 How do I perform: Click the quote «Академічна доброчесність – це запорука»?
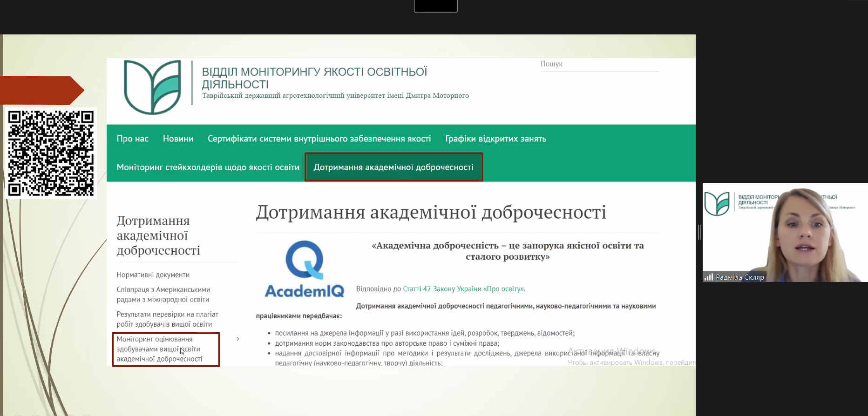[x=508, y=251]
